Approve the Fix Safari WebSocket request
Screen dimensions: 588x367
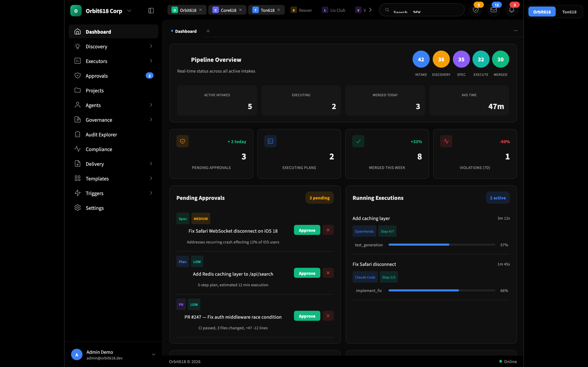coord(307,230)
